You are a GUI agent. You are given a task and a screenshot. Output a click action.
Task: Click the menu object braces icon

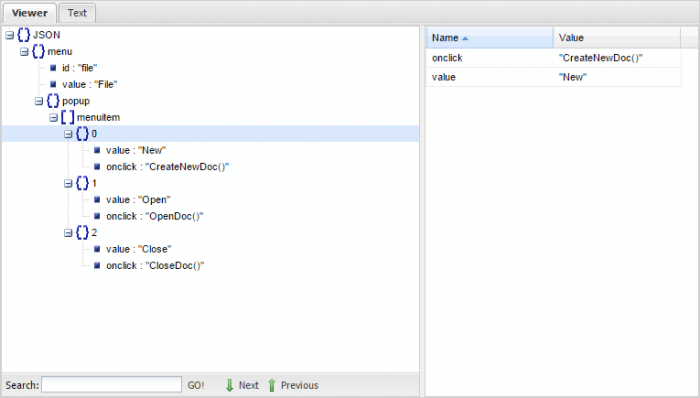click(38, 51)
